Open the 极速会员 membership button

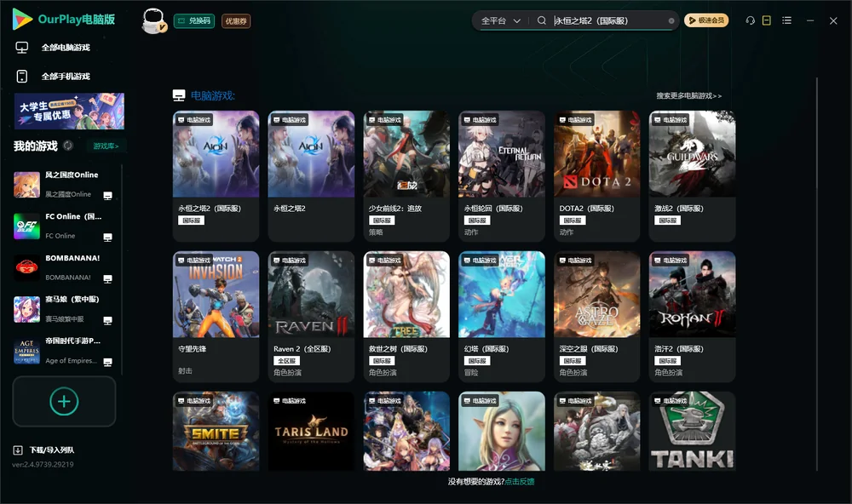tap(706, 20)
